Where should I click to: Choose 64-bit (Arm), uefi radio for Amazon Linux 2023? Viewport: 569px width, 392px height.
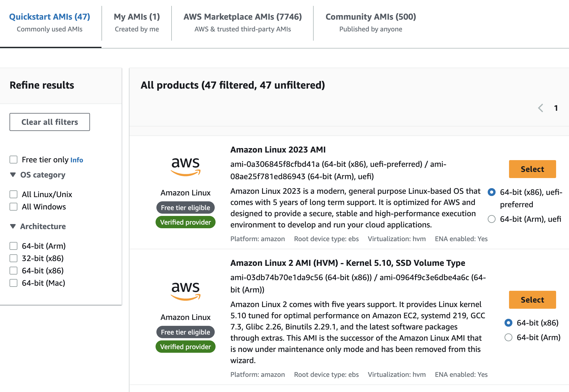492,219
